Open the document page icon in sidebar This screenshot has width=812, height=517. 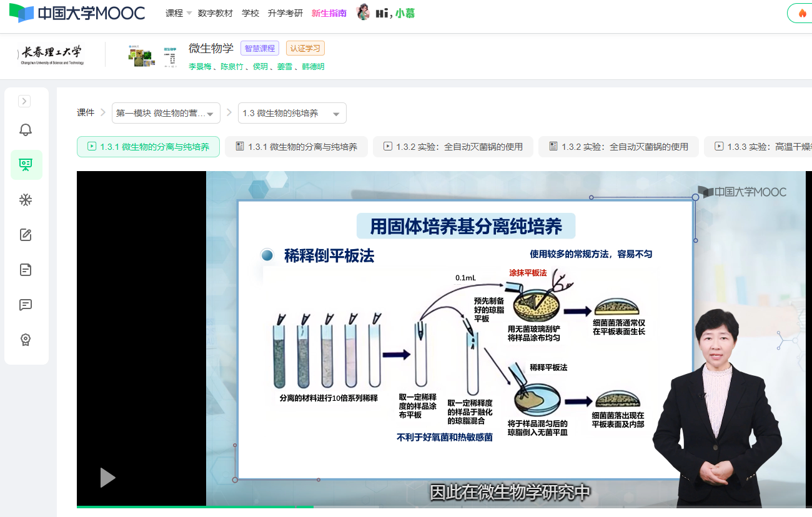coord(26,270)
